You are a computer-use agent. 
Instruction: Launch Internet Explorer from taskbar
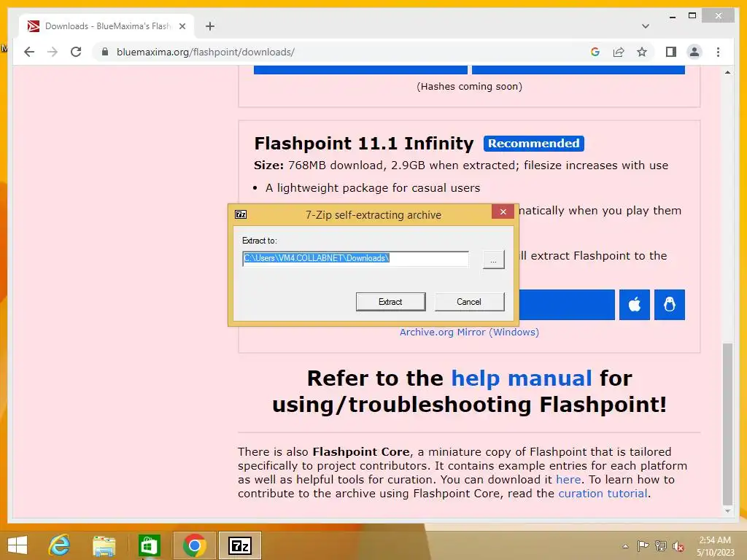tap(59, 545)
